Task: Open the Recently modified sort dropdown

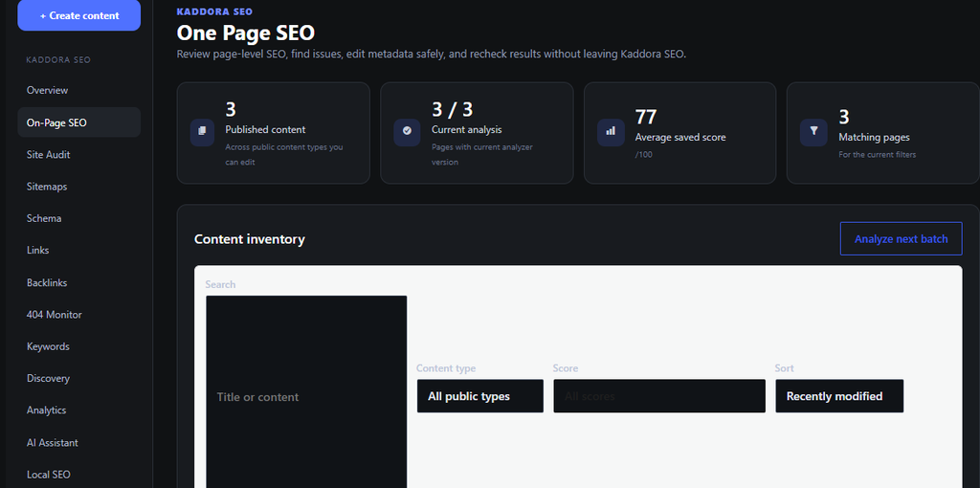Action: 839,396
